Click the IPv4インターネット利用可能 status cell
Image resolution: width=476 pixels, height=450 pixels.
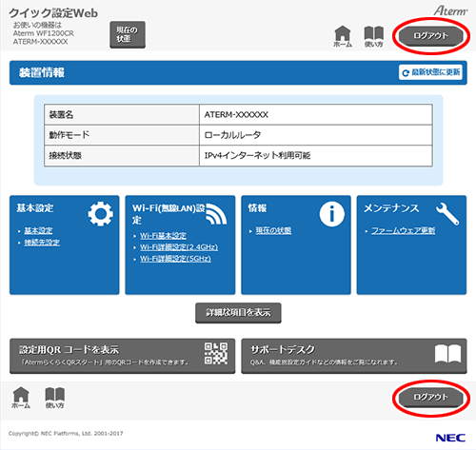[316, 155]
